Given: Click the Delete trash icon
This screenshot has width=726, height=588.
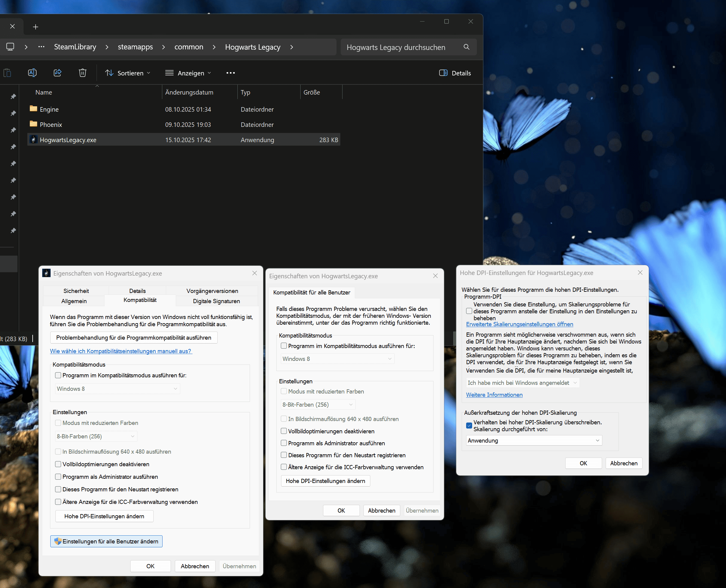Looking at the screenshot, I should [x=82, y=73].
